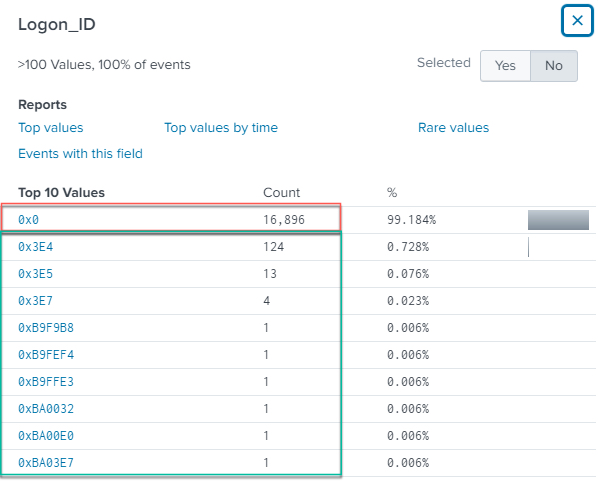Click the percentage 0.076%
The image size is (598, 490).
coord(408,274)
